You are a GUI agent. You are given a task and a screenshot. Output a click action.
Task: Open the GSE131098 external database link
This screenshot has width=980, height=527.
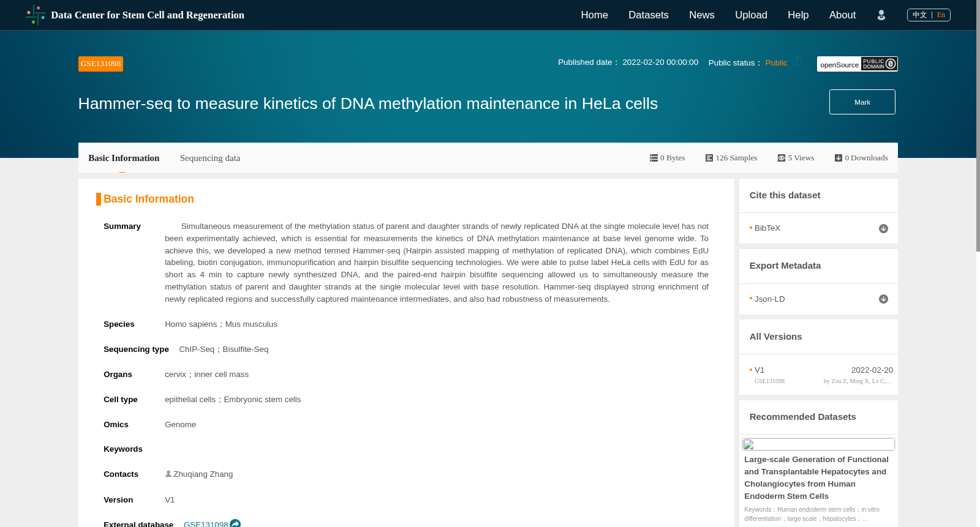click(x=206, y=523)
